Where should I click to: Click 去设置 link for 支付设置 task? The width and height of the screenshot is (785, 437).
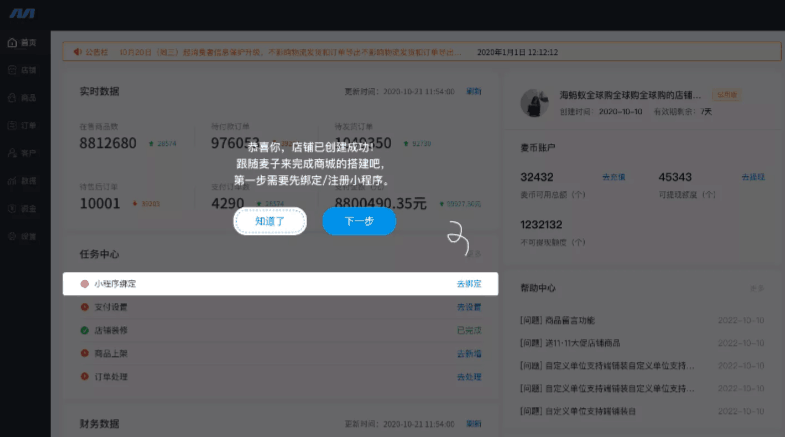point(469,307)
